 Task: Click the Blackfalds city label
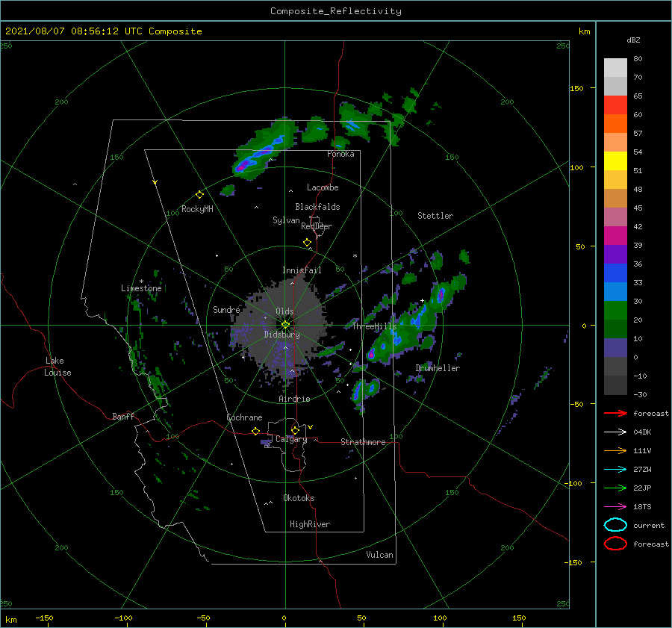[317, 207]
